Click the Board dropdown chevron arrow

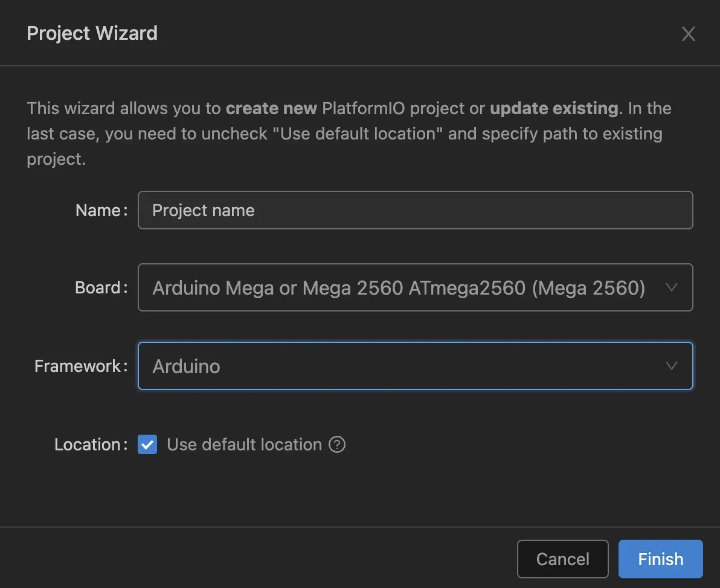click(672, 288)
